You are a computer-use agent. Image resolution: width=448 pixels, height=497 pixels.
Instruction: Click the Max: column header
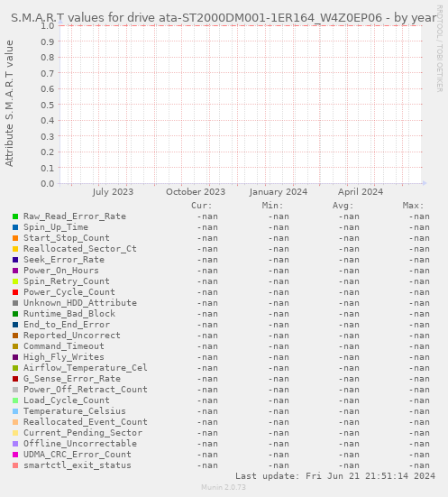pos(413,206)
